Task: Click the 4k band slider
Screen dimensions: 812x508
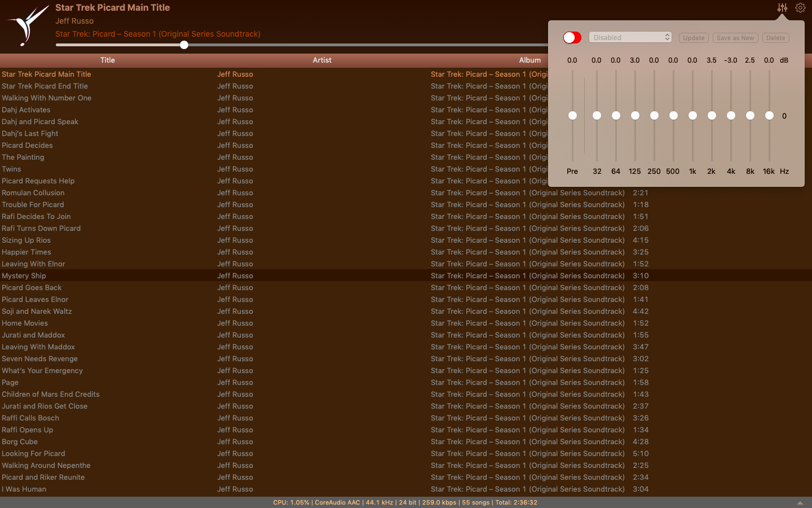Action: (731, 116)
